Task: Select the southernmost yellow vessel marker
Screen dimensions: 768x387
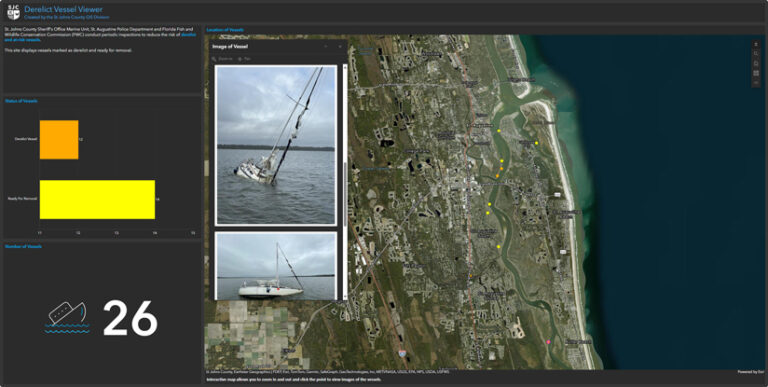Action: tap(499, 247)
